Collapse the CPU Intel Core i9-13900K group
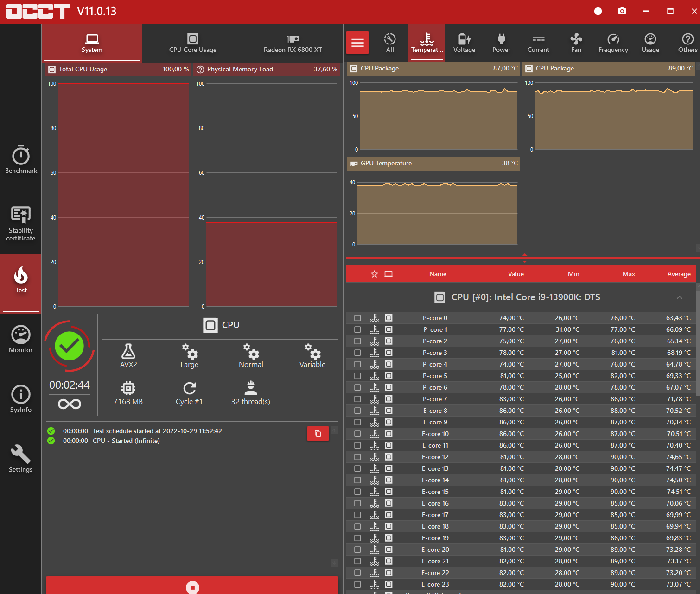Image resolution: width=700 pixels, height=594 pixels. 679,297
